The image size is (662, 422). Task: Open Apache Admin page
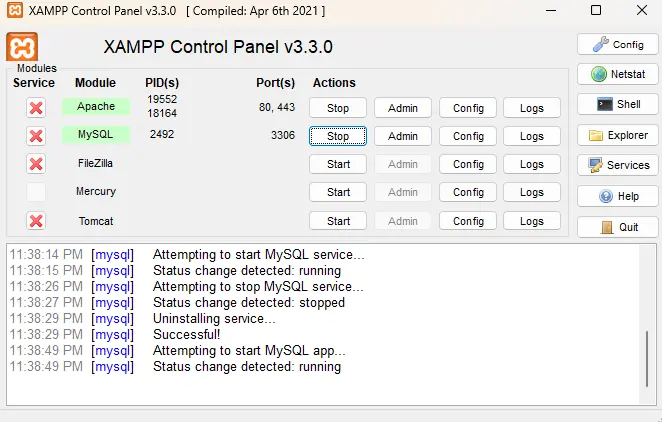click(403, 108)
